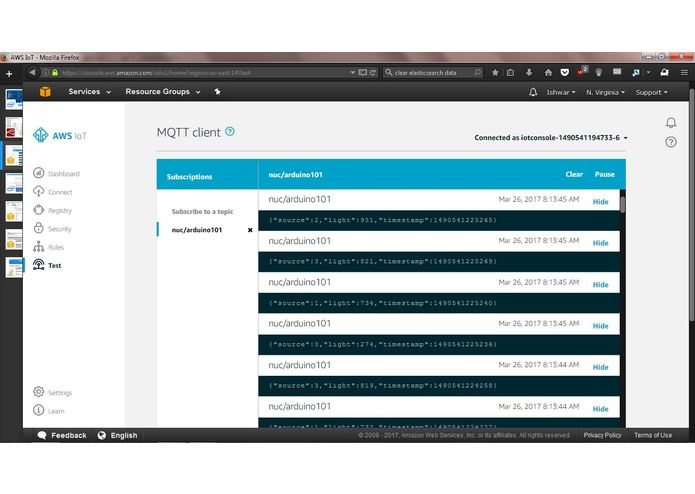Open Firefox bookmarks list clipboard icon
The image size is (695, 494).
click(x=511, y=72)
